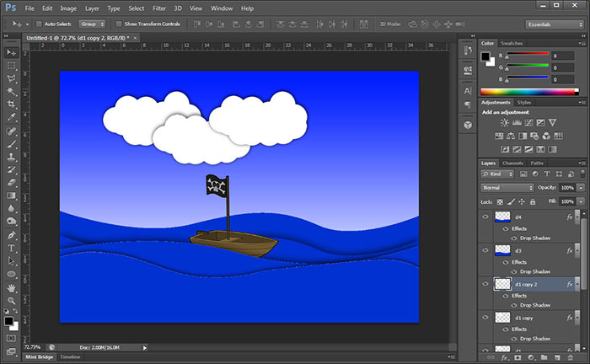Screen dimensions: 590x364
Task: Pick the Magic Wand tool
Action: (12, 91)
